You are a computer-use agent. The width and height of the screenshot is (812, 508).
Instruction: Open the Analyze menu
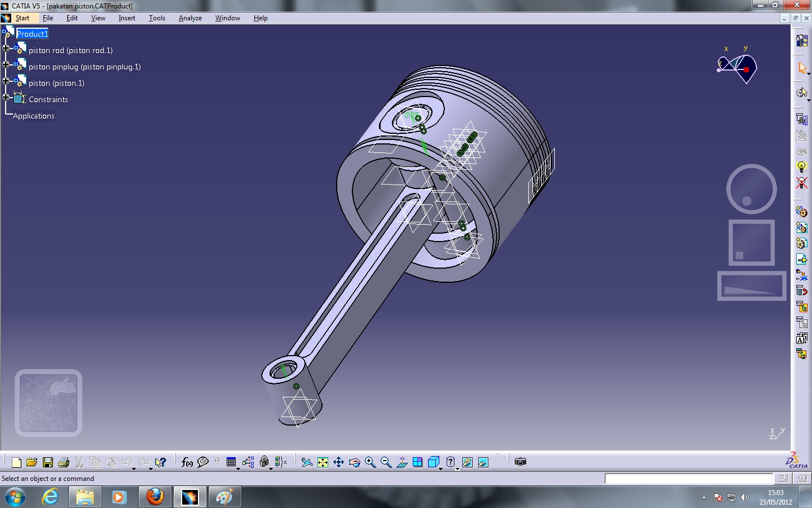[x=190, y=17]
